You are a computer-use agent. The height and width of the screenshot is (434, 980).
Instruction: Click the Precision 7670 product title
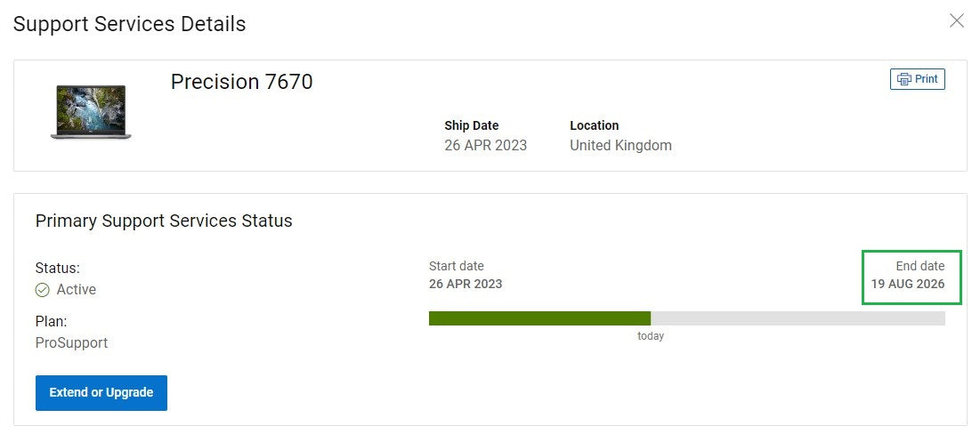point(242,82)
